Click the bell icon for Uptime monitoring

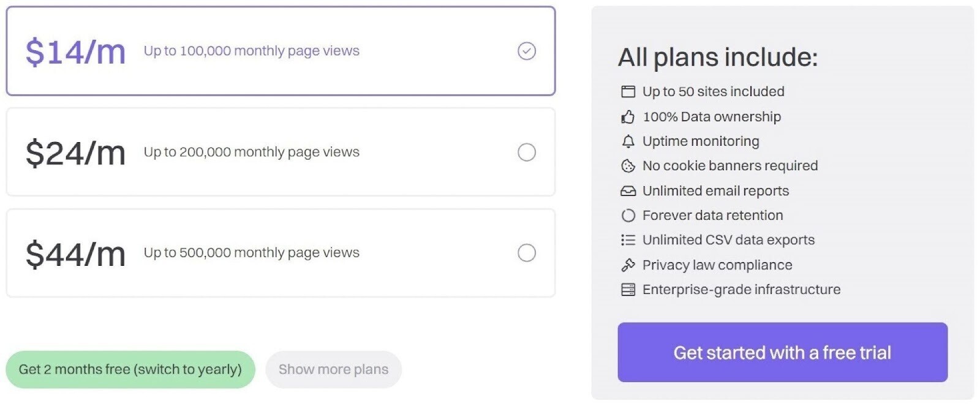click(628, 141)
